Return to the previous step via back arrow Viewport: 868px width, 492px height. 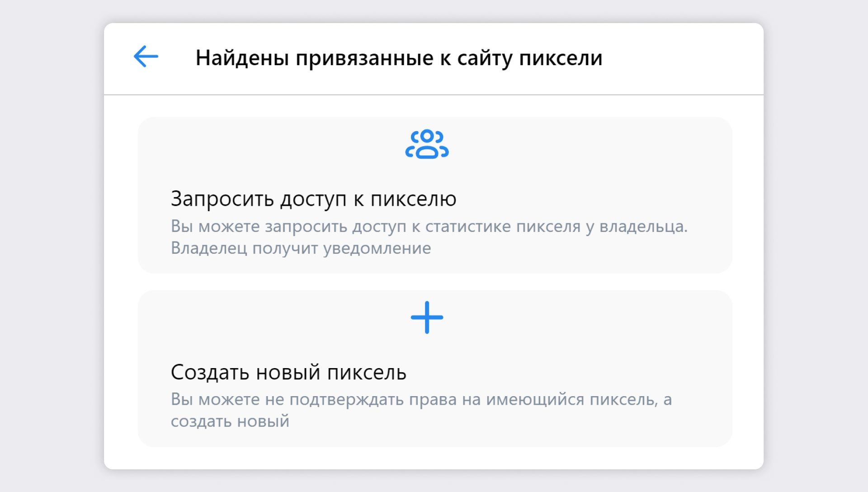(146, 57)
